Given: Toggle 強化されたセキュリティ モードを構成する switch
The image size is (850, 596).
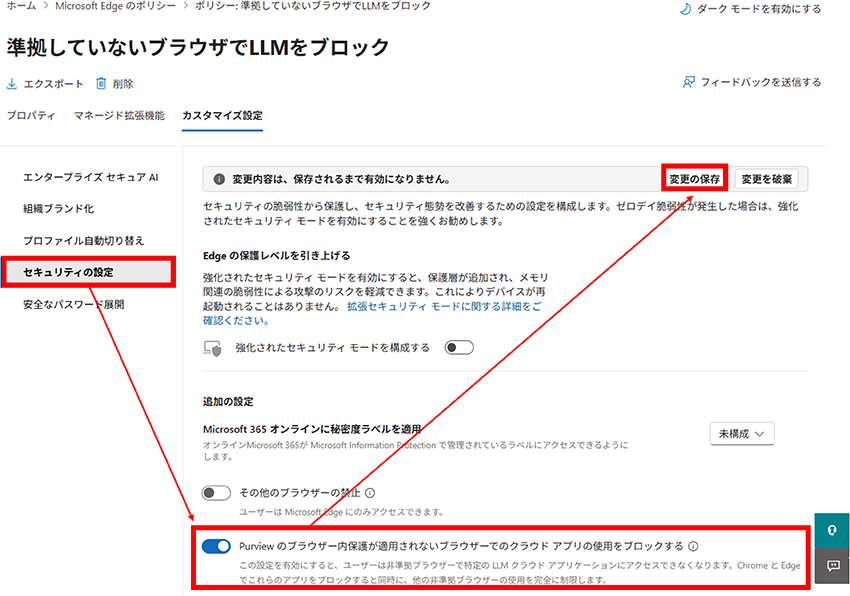Looking at the screenshot, I should click(459, 348).
